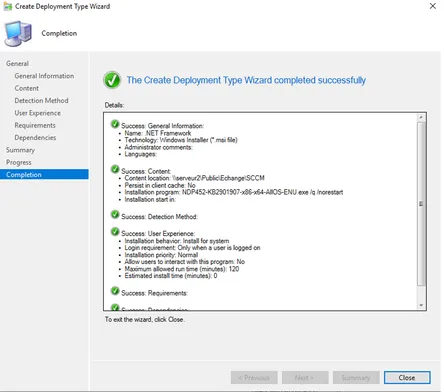Select Dependencies step in the sidebar
This screenshot has height=392, width=444.
[x=35, y=138]
